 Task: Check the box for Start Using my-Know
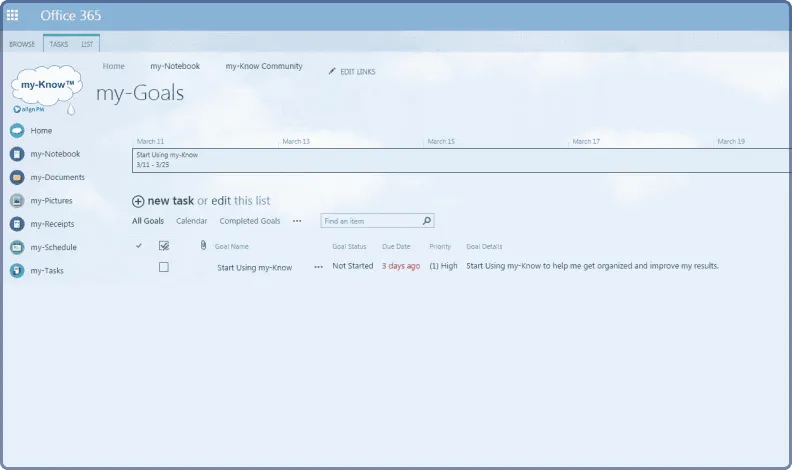point(164,267)
